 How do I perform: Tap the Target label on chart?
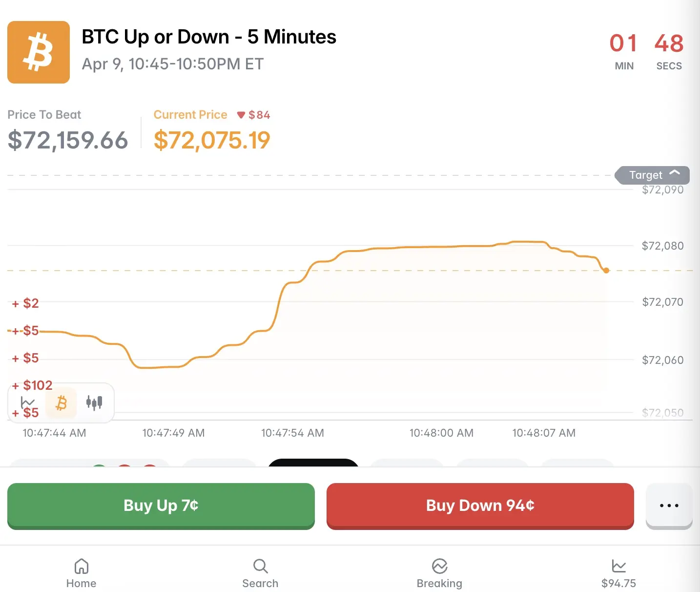[645, 175]
